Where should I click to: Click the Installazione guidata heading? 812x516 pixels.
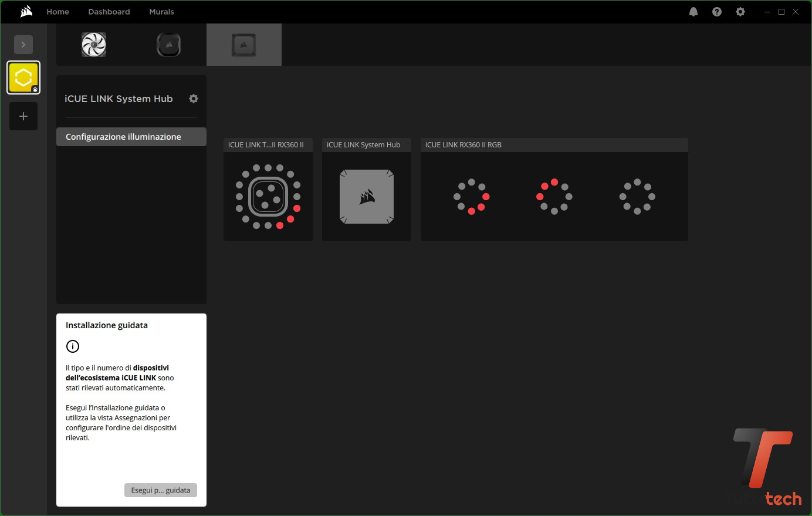click(x=107, y=325)
